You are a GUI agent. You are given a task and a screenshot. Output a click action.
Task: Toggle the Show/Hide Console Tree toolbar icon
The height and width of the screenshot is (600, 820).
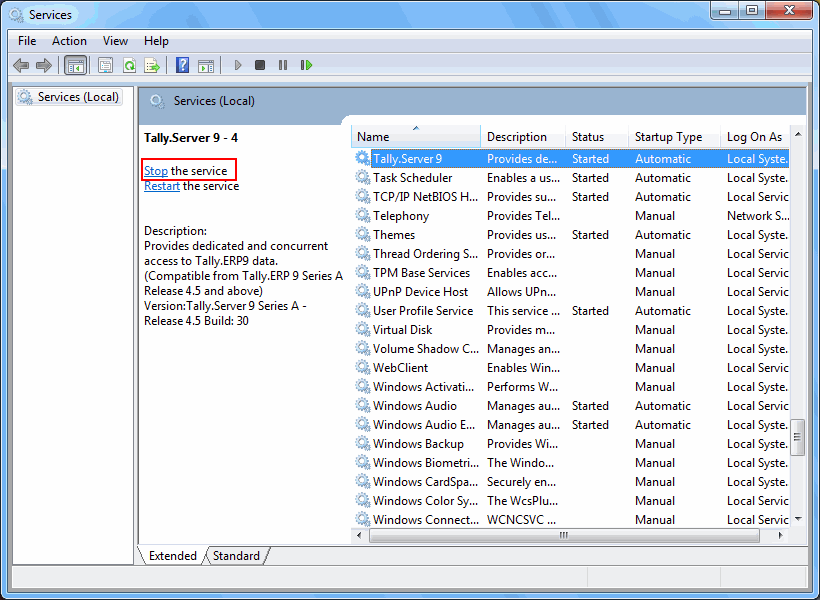[75, 65]
